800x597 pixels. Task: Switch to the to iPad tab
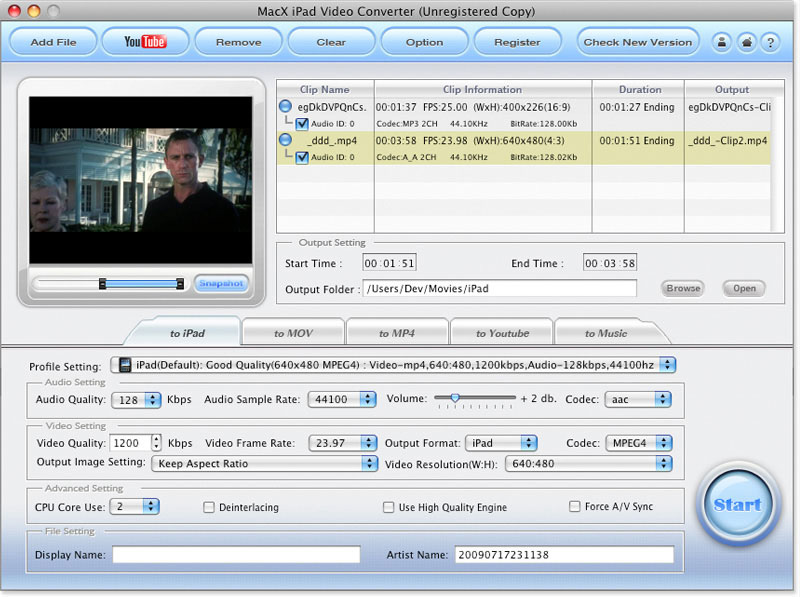187,333
